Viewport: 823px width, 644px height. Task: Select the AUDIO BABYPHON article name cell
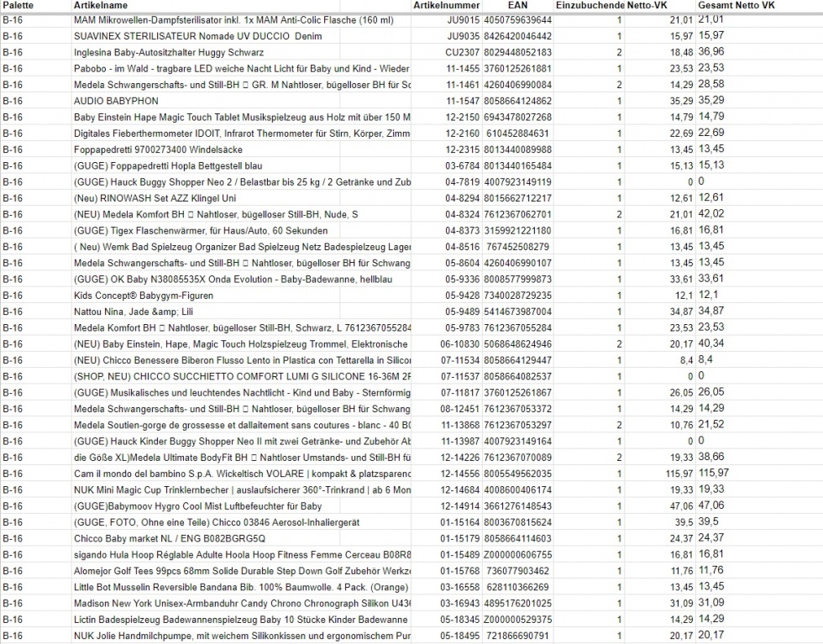point(116,101)
